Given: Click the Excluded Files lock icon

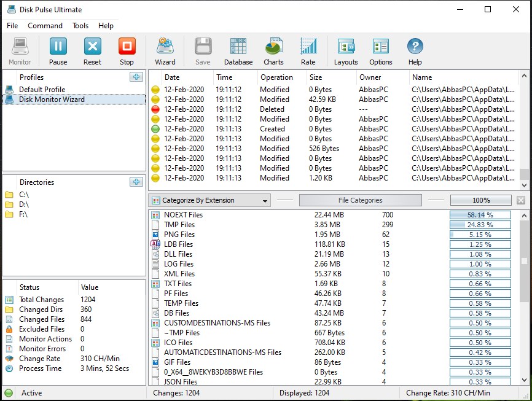Looking at the screenshot, I should [x=9, y=329].
